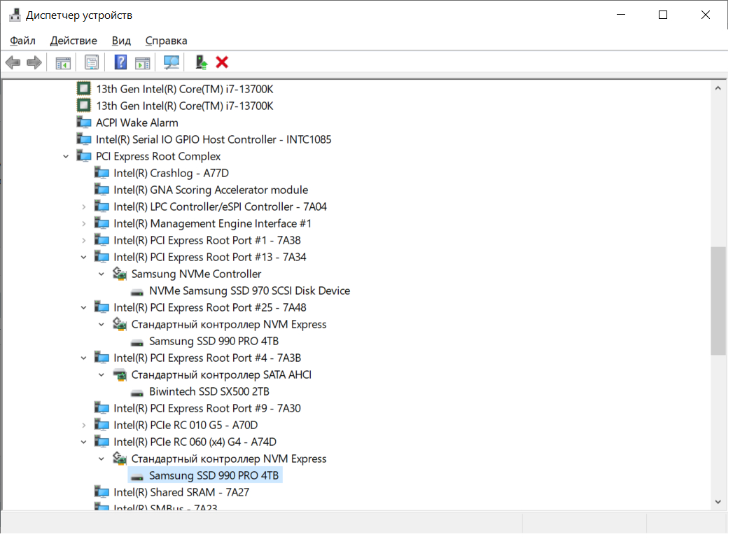747x560 pixels.
Task: Select Intel(R) GNA Scoring Accelerator module text
Action: pos(211,190)
